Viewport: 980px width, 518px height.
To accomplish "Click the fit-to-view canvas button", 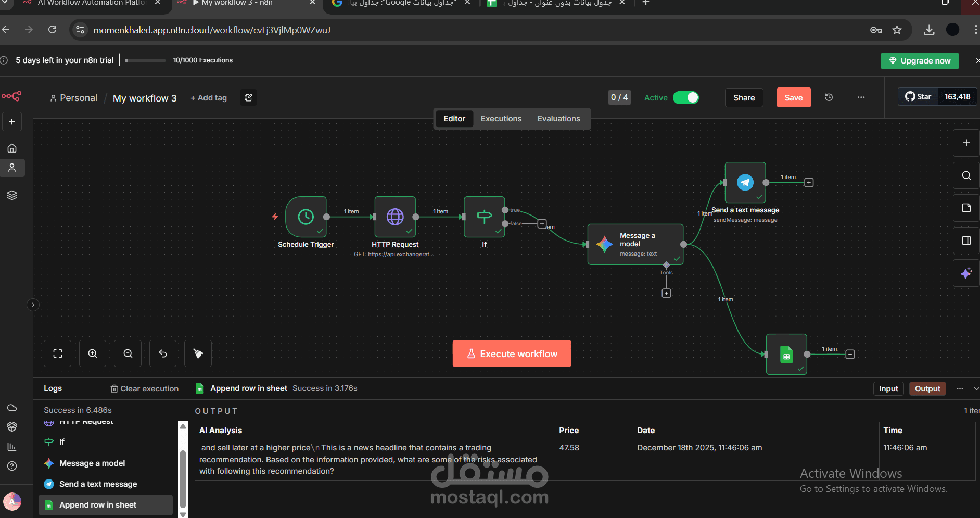I will tap(58, 353).
